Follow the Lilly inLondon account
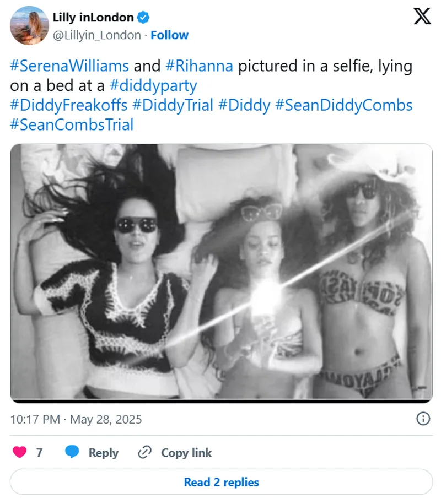Viewport: 441px width, 504px height. [x=170, y=35]
